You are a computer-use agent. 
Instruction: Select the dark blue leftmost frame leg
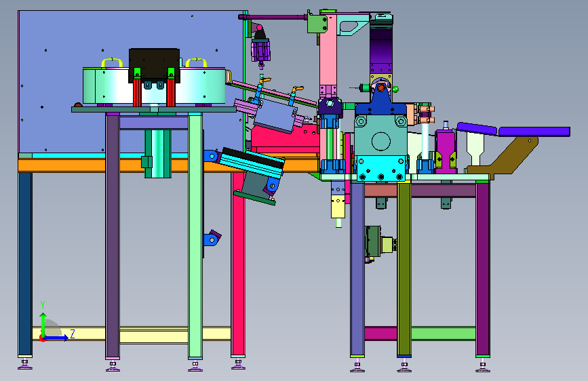(25, 264)
